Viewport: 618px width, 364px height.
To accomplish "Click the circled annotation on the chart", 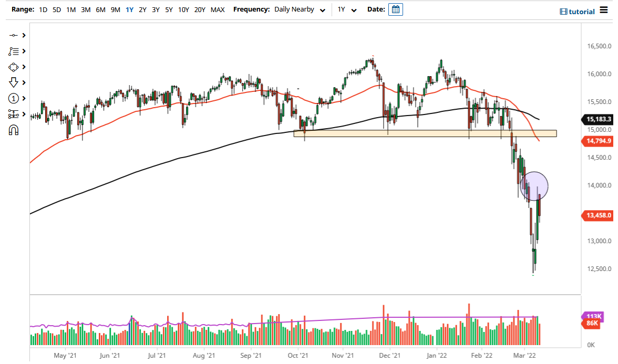I will (x=535, y=186).
